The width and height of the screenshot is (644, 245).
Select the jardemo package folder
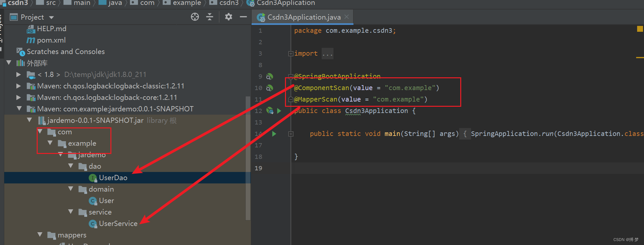(x=92, y=155)
